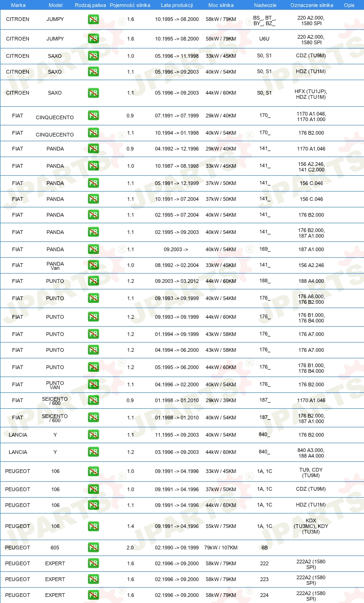Select '07.1991 -> 07.1999' production cell
Image resolution: width=364 pixels, height=603 pixels.
pos(177,116)
